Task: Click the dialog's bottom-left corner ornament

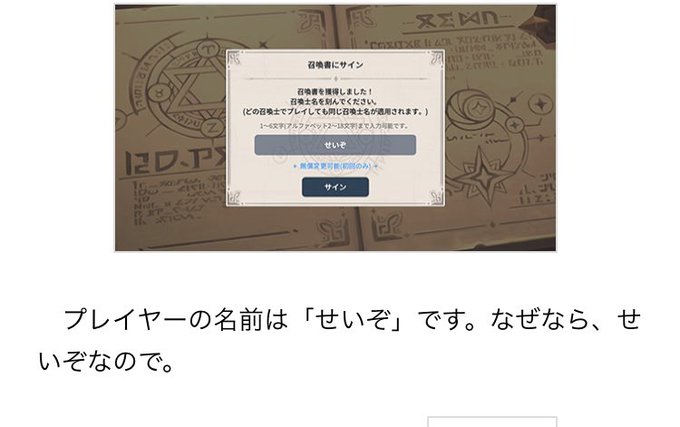Action: 234,197
